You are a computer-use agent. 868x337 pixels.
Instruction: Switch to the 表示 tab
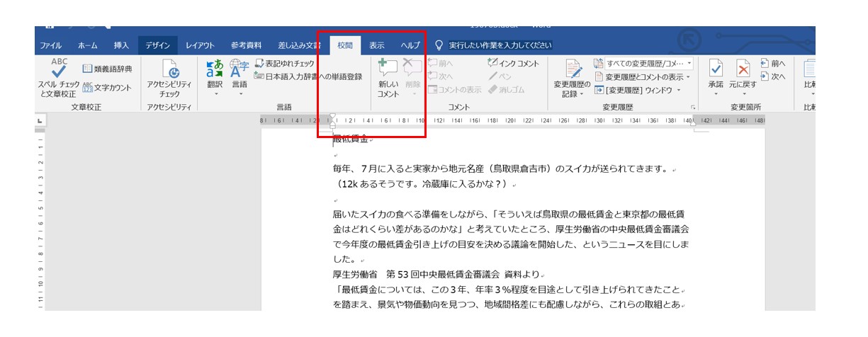click(x=376, y=45)
